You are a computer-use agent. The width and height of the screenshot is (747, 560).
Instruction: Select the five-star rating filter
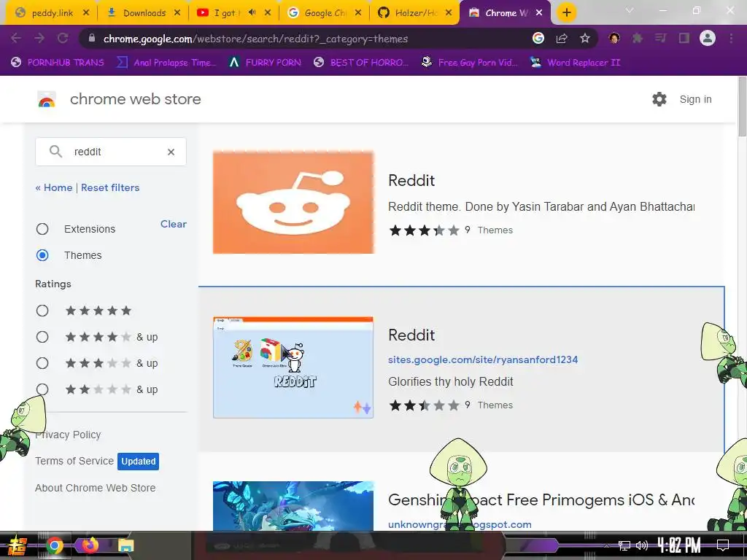click(x=42, y=311)
